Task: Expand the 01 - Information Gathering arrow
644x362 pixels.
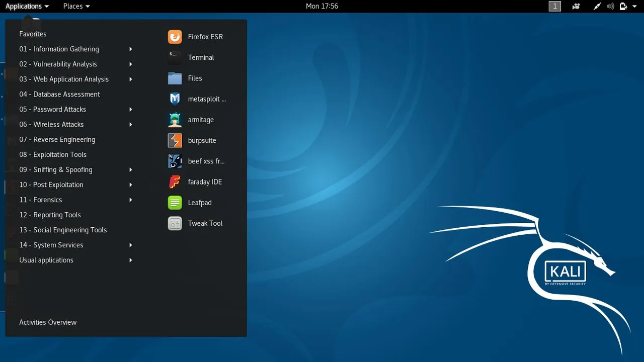Action: [130, 49]
